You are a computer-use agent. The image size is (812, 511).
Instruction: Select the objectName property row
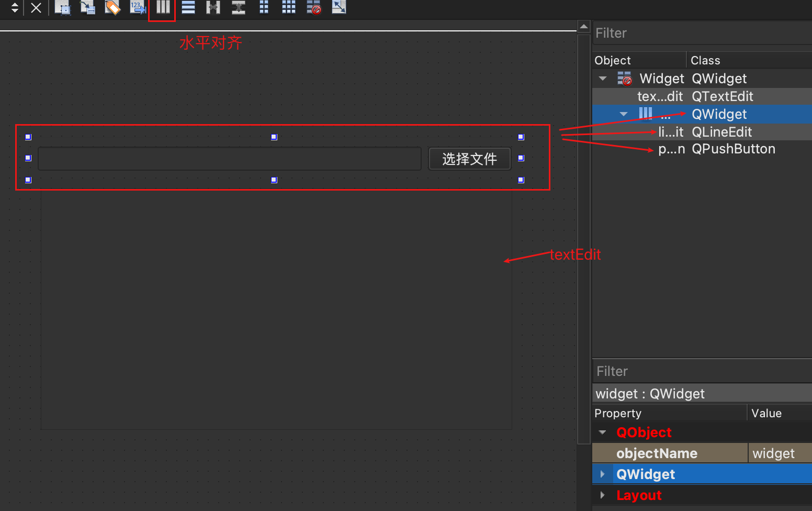702,453
